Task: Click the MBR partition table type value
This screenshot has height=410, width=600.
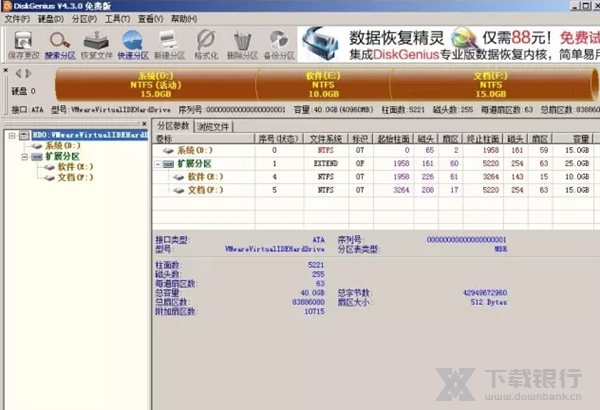Action: click(x=501, y=249)
